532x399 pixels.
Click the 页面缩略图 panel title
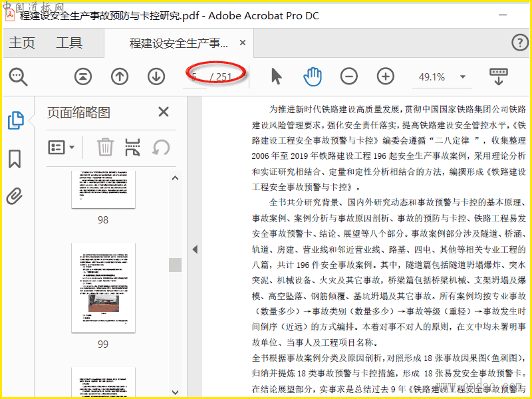[x=78, y=112]
